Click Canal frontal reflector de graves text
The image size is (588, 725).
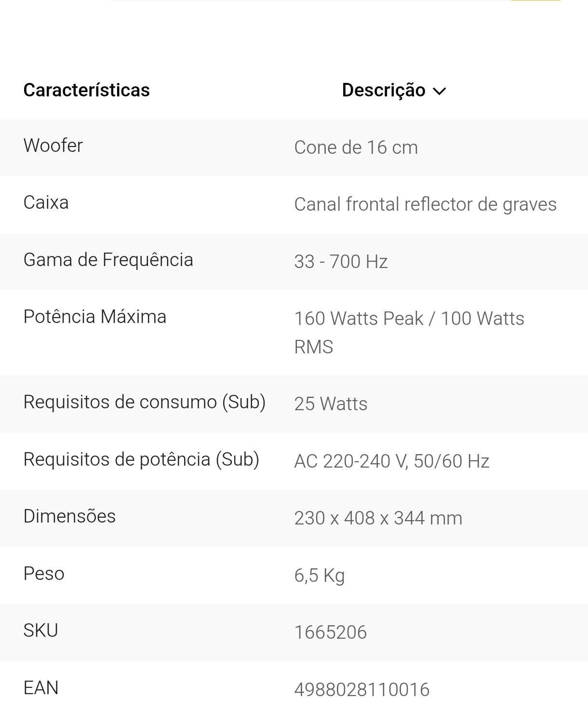point(426,204)
